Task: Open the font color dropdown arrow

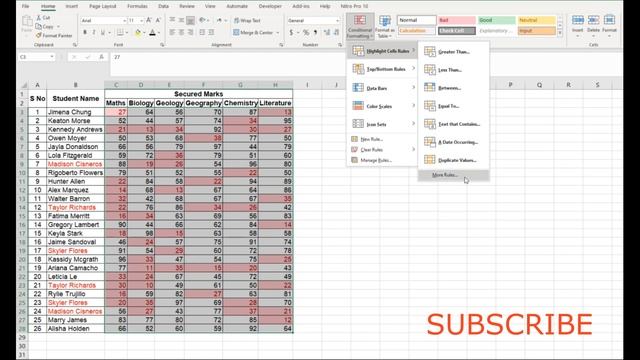Action: (x=159, y=33)
